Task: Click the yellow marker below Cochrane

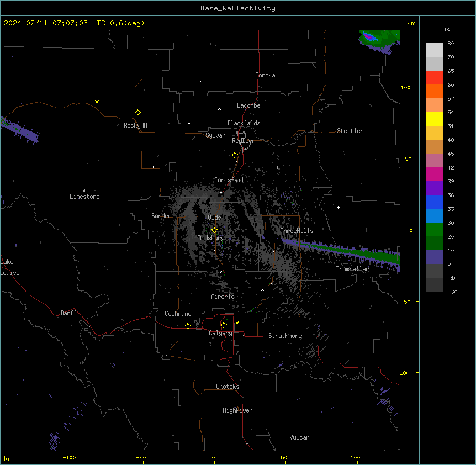Action: click(x=188, y=326)
